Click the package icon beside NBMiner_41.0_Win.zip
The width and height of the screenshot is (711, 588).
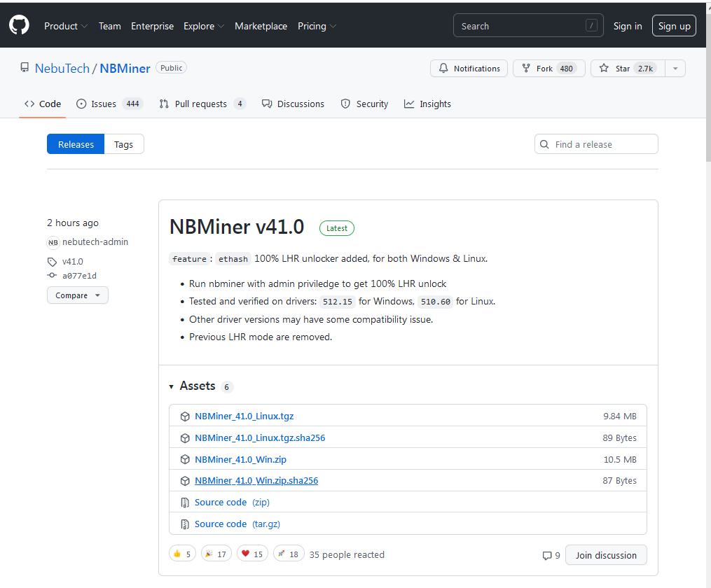click(184, 459)
